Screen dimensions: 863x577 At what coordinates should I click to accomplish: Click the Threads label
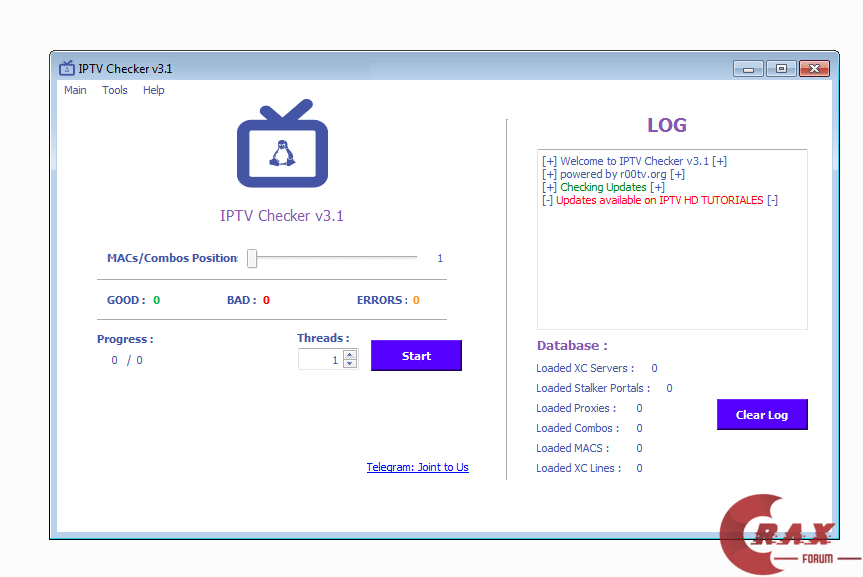tap(323, 338)
